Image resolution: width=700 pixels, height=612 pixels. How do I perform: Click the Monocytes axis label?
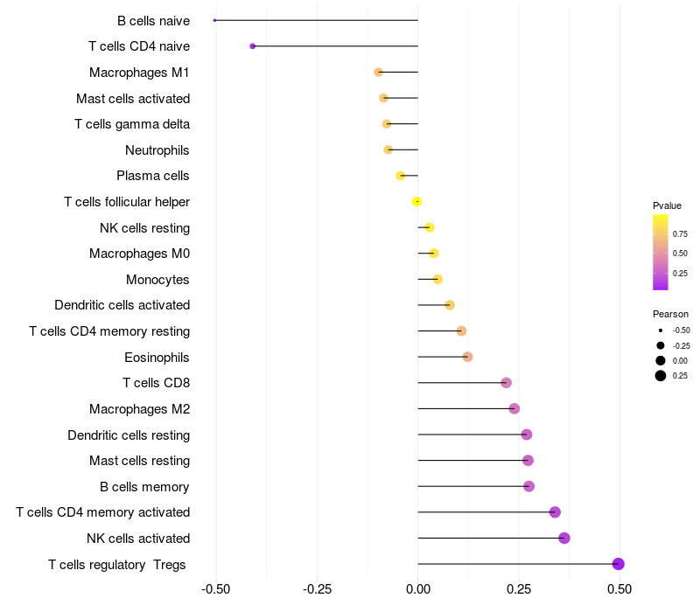click(x=157, y=280)
